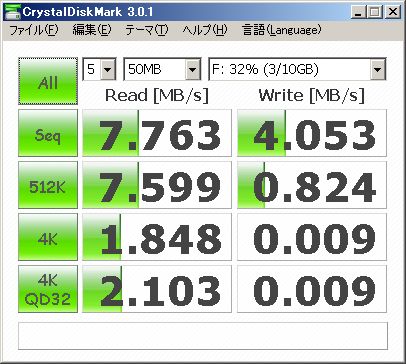The image size is (406, 364).
Task: Expand the F: 32% (3/10GB) drive dropdown
Action: click(378, 69)
